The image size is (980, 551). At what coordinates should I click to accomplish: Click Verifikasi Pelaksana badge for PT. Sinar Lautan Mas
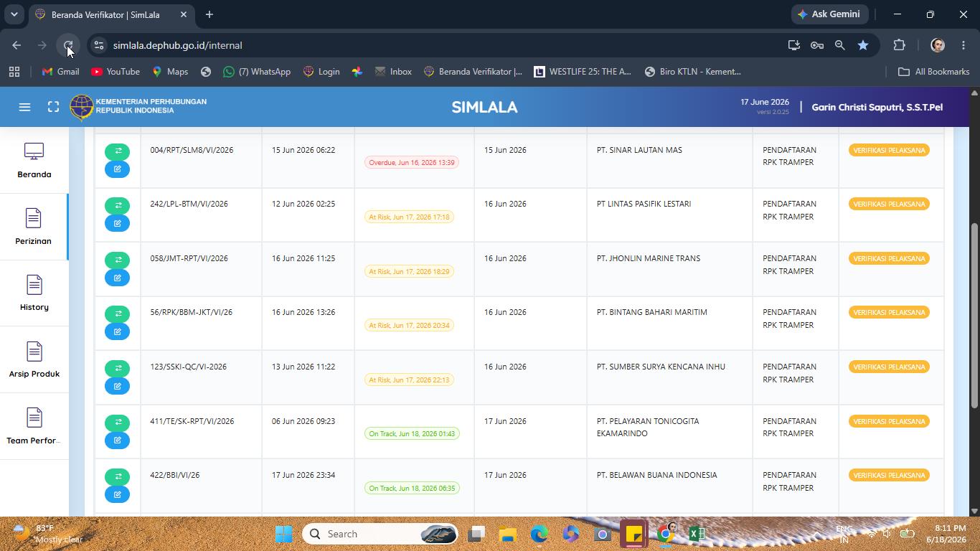[x=889, y=150]
